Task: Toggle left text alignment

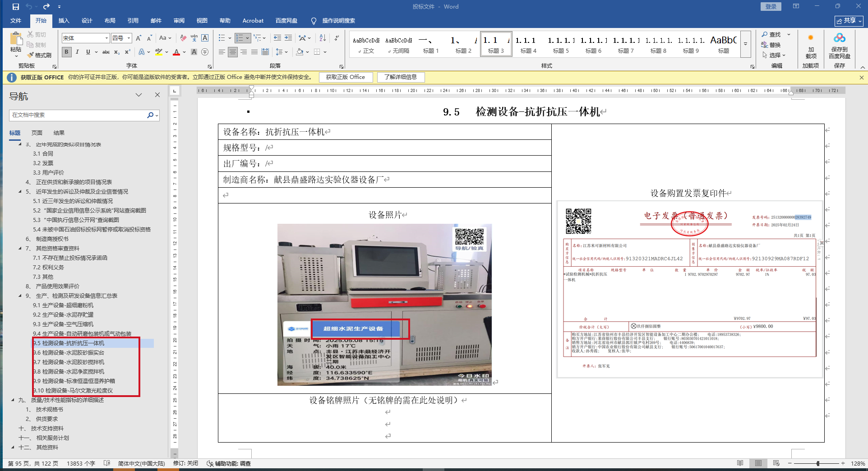Action: pyautogui.click(x=222, y=52)
